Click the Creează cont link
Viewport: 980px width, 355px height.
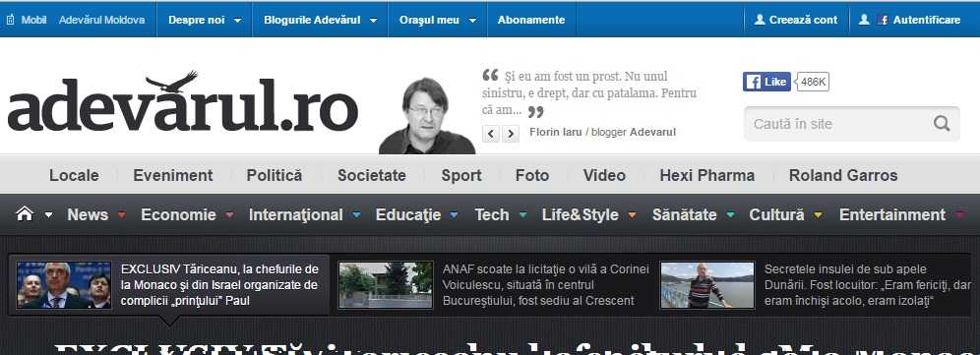click(803, 20)
